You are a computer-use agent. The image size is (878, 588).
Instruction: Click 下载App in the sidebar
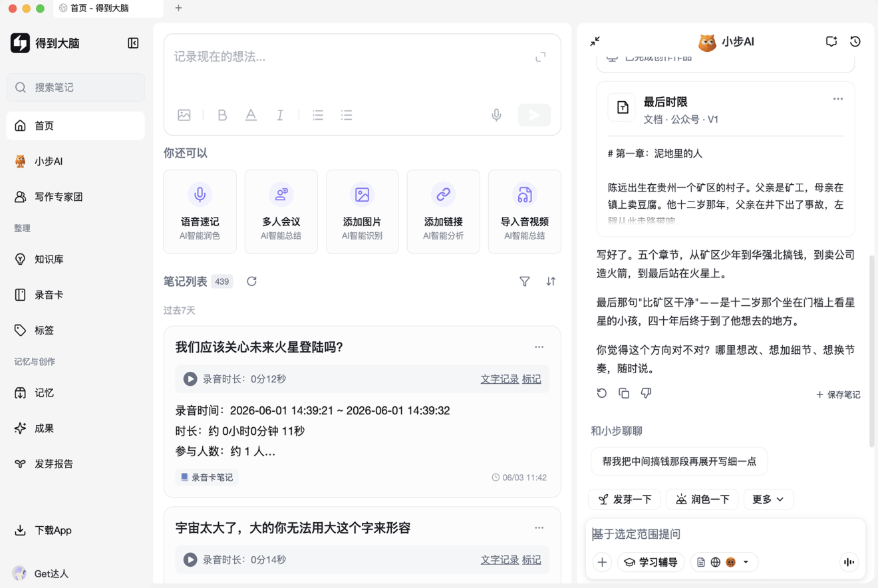(75, 530)
